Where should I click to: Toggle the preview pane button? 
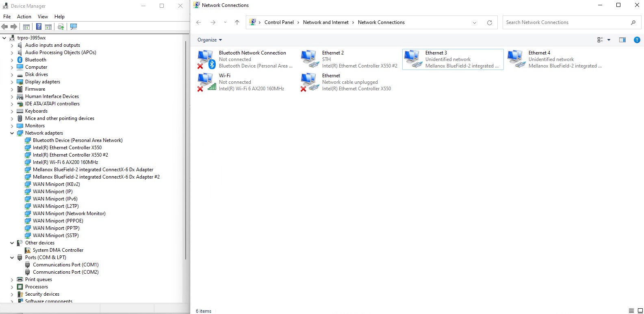tap(622, 40)
